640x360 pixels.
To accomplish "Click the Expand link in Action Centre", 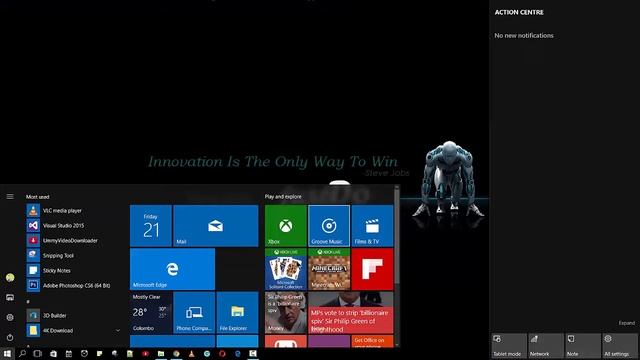I will 627,323.
